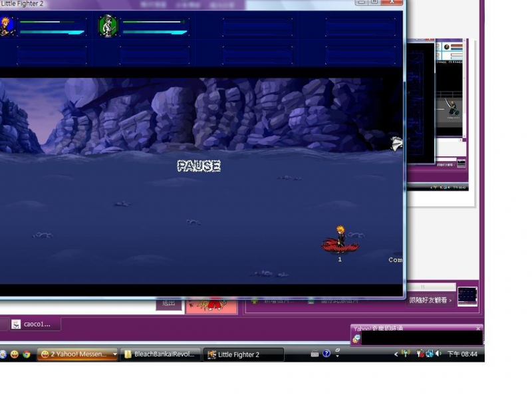Open the caoco1... chat tab

pyautogui.click(x=35, y=325)
